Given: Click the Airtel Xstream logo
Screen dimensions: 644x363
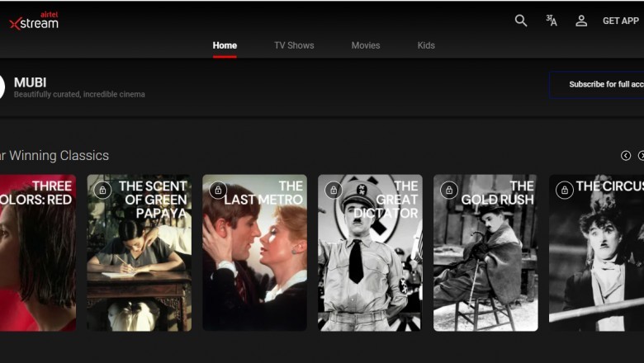Looking at the screenshot, I should pyautogui.click(x=35, y=21).
